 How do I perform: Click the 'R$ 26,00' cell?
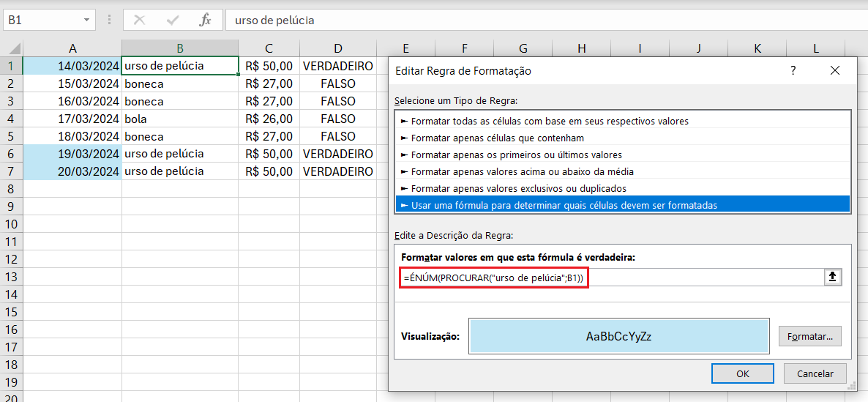pos(269,119)
